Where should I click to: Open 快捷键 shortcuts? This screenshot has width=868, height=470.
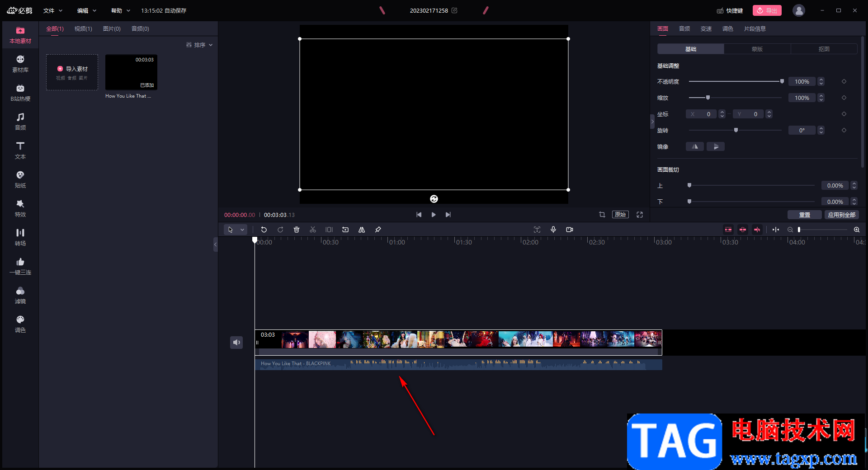730,10
